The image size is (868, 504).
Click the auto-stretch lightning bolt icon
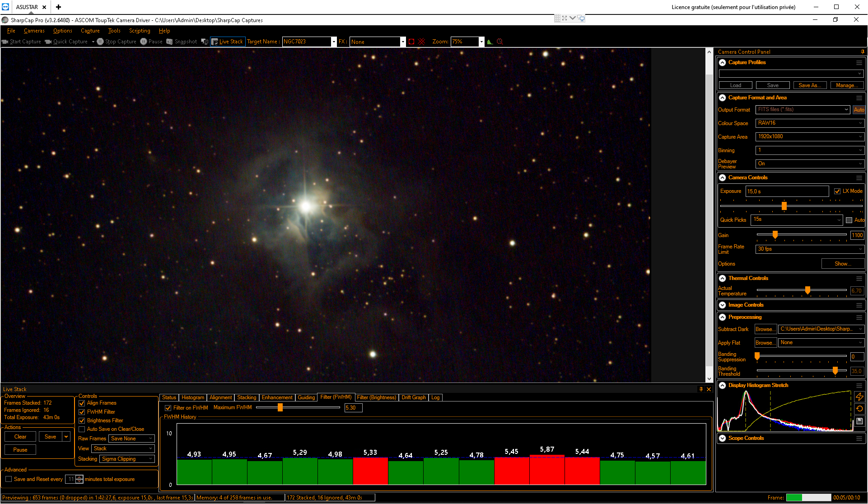point(859,397)
